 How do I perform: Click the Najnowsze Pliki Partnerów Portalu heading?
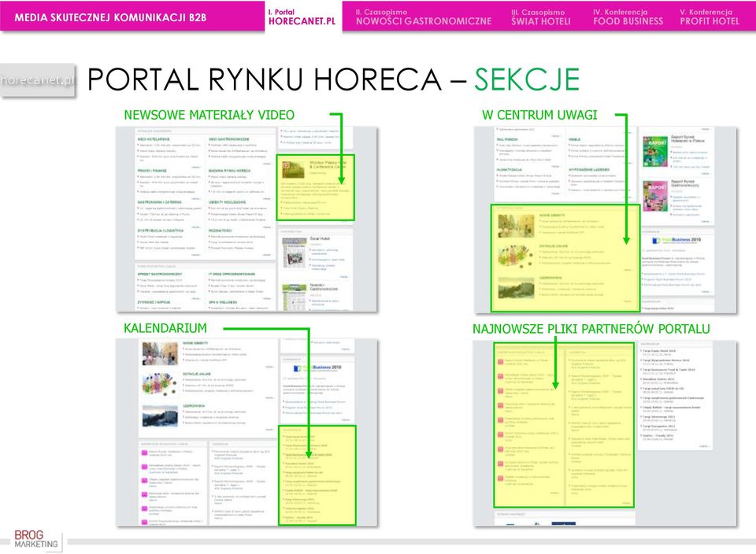(591, 329)
